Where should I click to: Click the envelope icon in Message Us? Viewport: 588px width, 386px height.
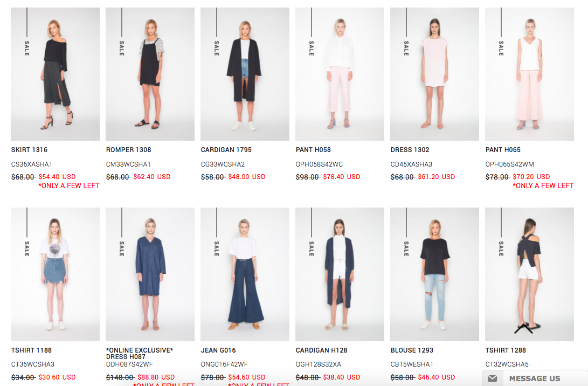(x=493, y=378)
